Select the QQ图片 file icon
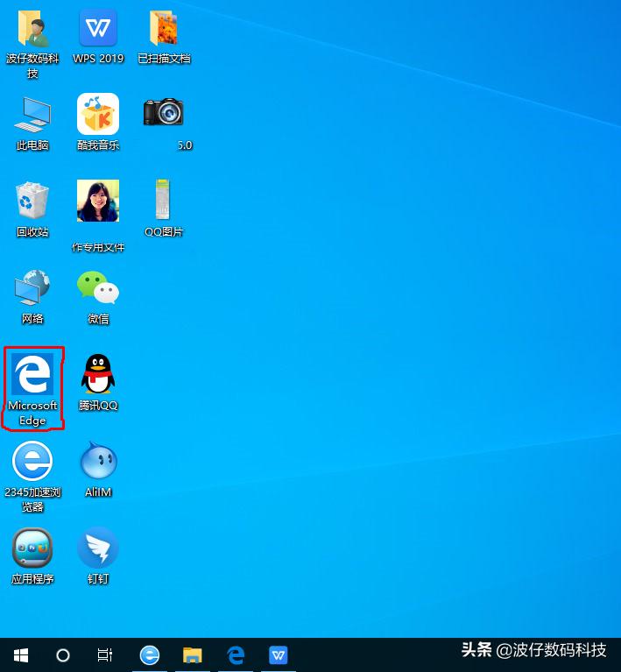The height and width of the screenshot is (672, 621). click(163, 199)
